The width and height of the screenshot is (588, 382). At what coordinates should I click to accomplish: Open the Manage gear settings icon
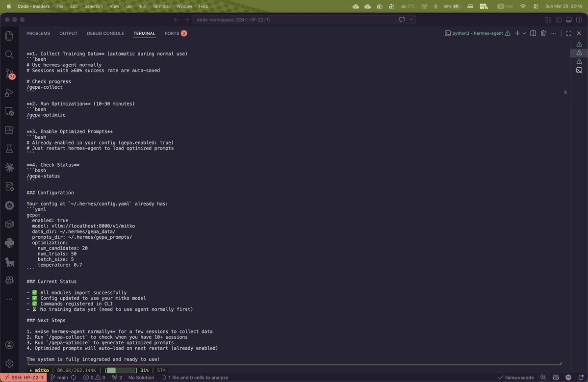coord(9,363)
